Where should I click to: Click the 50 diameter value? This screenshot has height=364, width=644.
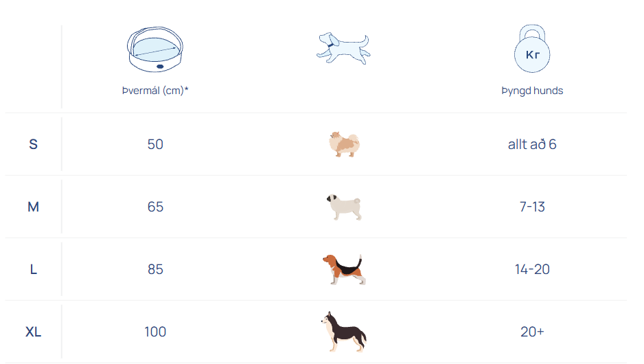155,144
